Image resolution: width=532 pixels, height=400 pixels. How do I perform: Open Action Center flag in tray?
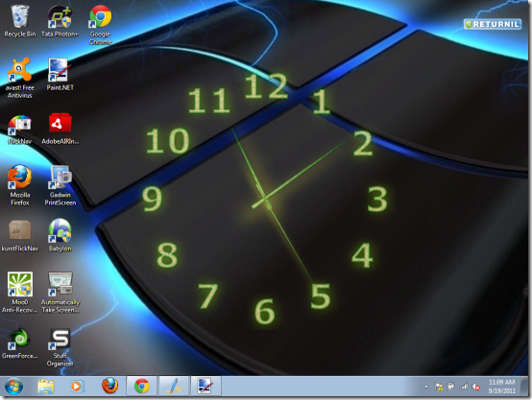point(438,387)
